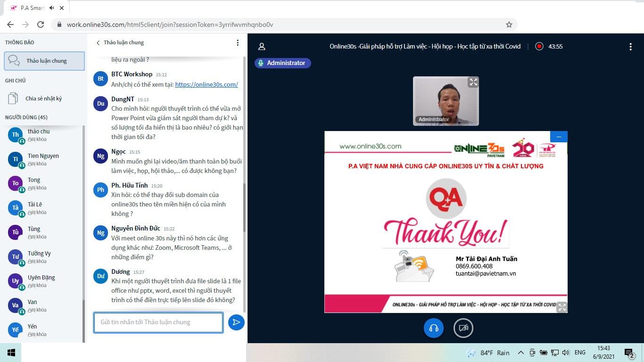
Task: Switch the ENG input language
Action: [x=580, y=353]
